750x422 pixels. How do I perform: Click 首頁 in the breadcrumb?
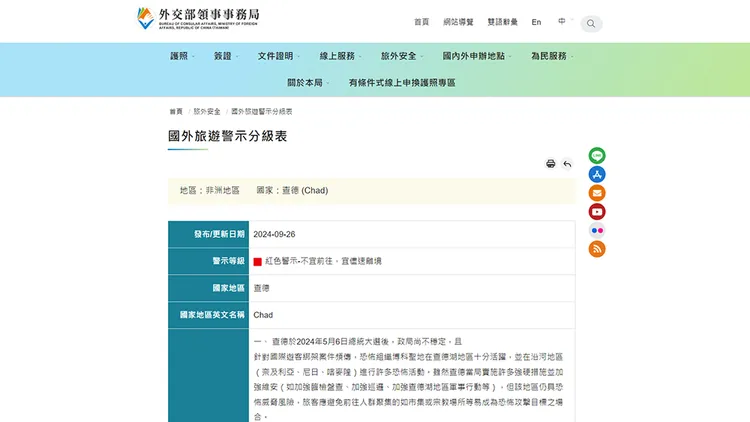click(176, 111)
